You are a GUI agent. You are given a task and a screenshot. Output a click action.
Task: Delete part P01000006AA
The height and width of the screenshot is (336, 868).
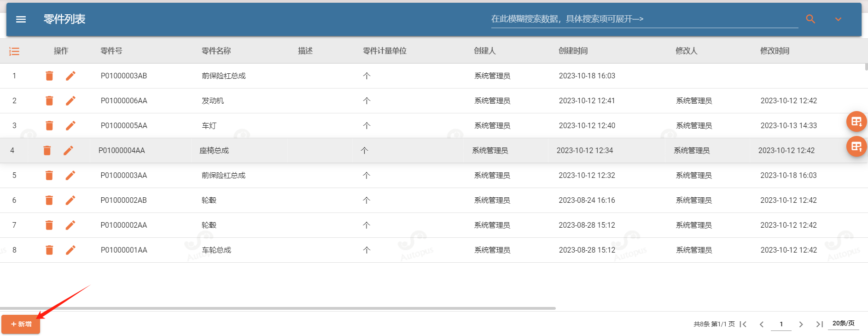click(49, 100)
